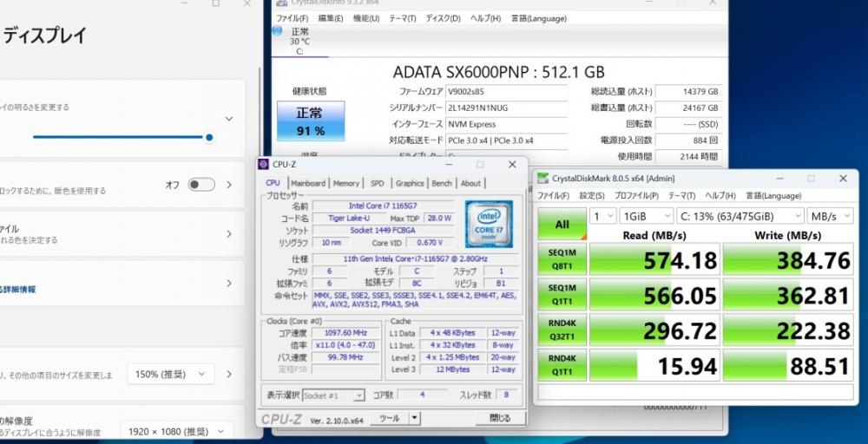Toggle the night light switch showing オフ

pos(201,185)
